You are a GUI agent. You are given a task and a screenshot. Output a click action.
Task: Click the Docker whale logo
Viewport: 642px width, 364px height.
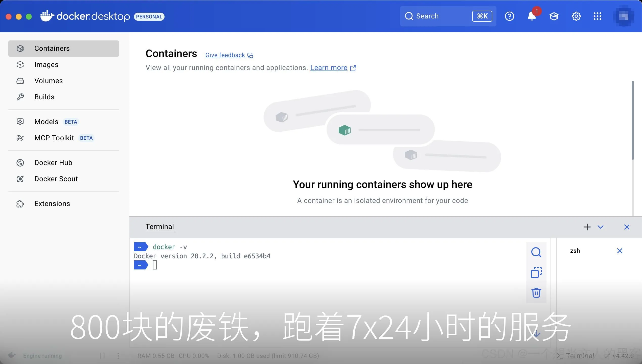coord(47,16)
